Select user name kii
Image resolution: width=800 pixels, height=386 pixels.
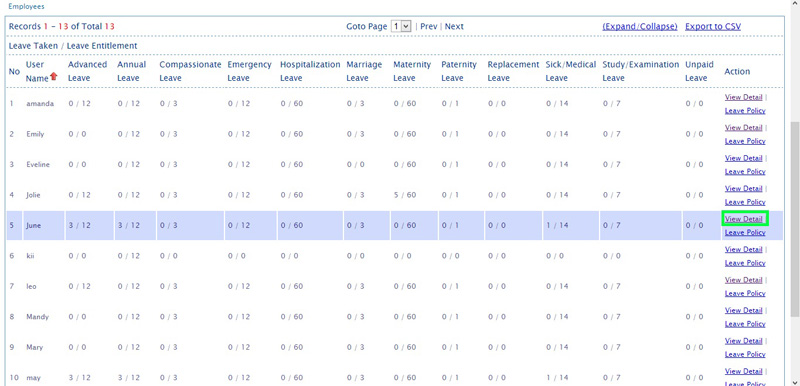pyautogui.click(x=30, y=255)
